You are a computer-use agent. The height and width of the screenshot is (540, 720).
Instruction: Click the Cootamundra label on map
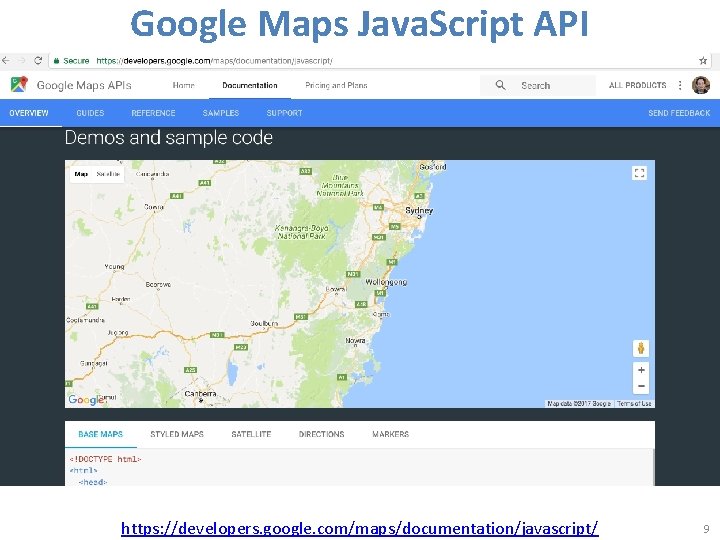tap(85, 320)
